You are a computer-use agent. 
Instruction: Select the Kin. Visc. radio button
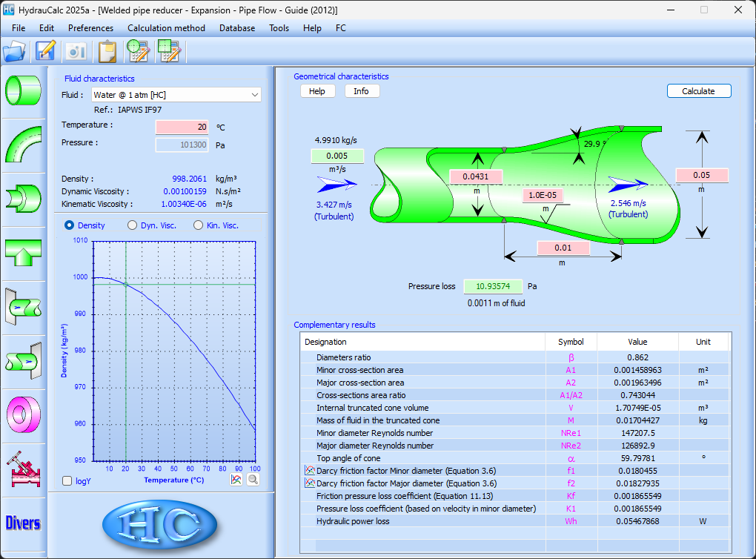(198, 225)
